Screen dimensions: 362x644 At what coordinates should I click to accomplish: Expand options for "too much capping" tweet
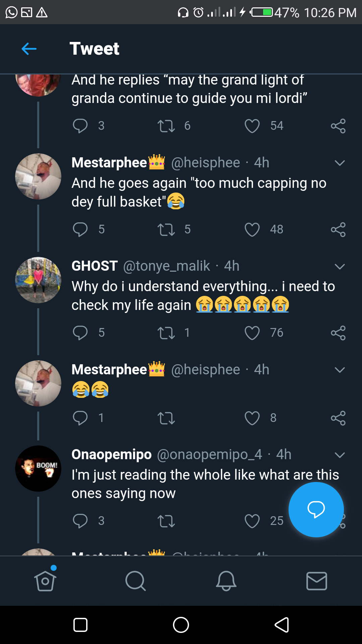pyautogui.click(x=340, y=163)
